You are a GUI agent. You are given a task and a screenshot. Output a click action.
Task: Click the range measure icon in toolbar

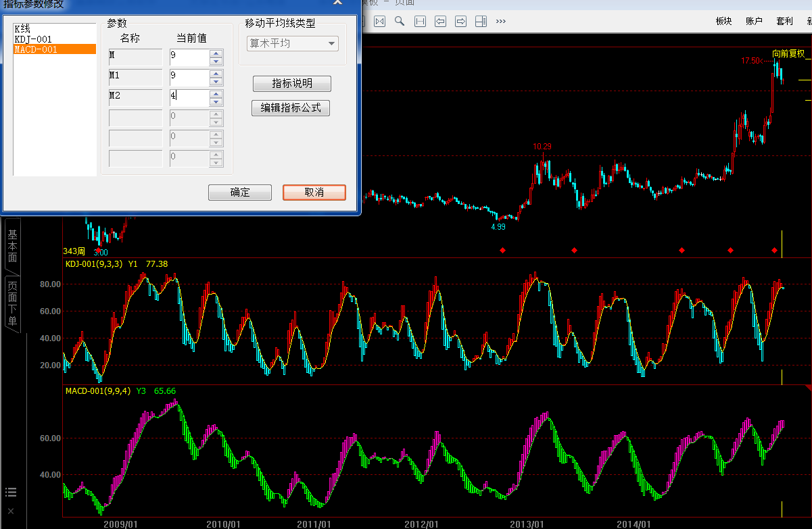(x=420, y=22)
